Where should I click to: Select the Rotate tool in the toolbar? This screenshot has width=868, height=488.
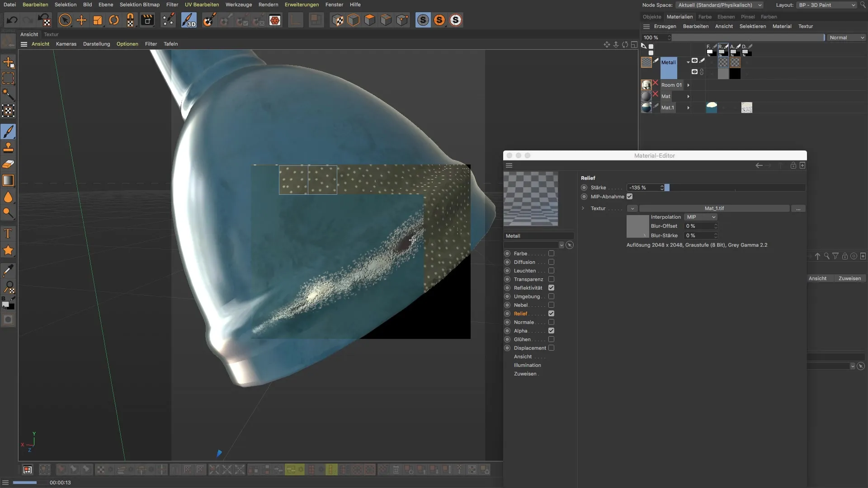[x=114, y=20]
